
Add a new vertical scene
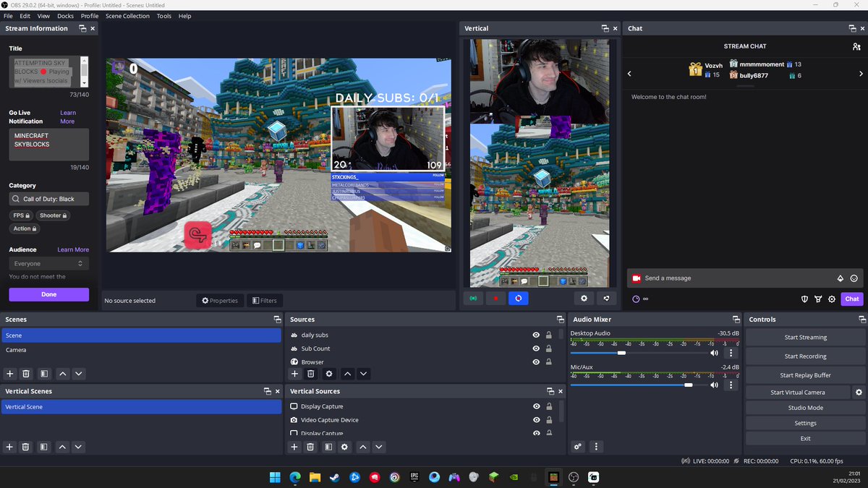[x=10, y=447]
